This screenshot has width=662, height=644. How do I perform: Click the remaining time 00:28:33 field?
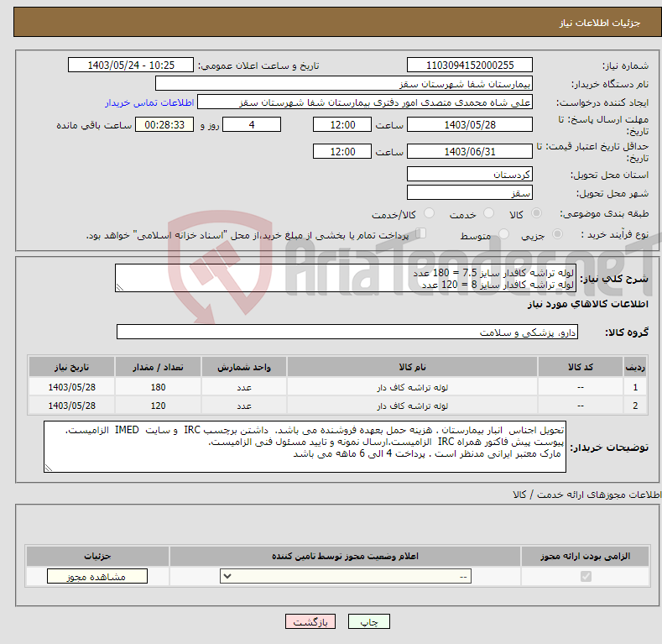point(164,124)
